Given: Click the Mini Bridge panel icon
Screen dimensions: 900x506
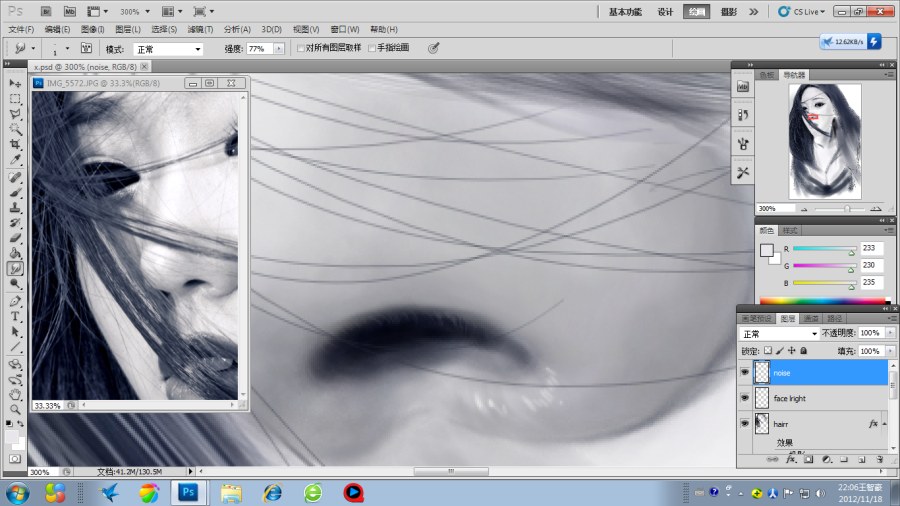Looking at the screenshot, I should click(x=743, y=86).
